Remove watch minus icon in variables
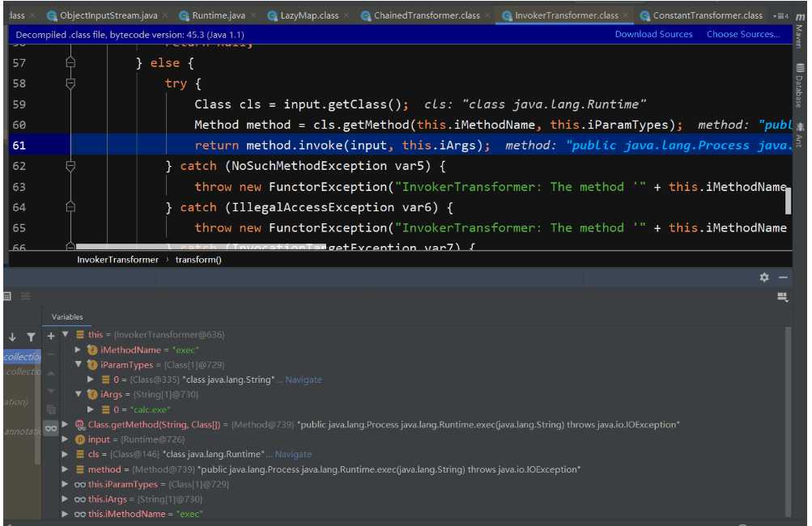Screen dimensions: 812x526 pyautogui.click(x=51, y=354)
